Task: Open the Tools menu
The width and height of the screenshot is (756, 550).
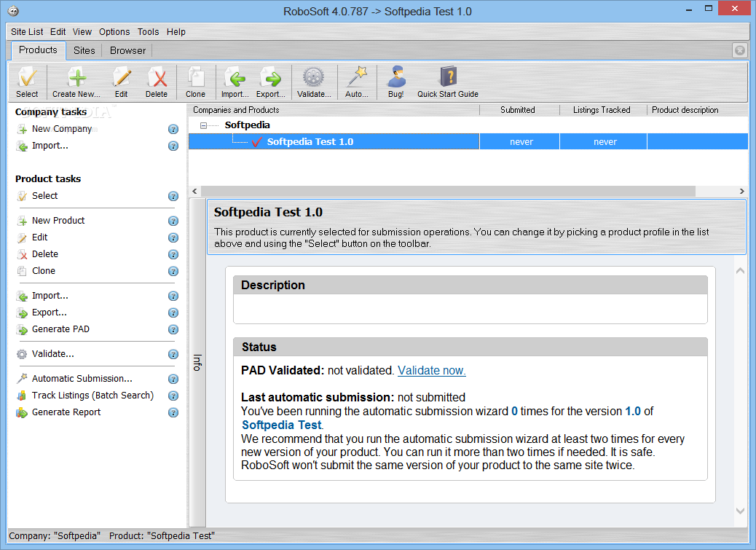Action: click(148, 32)
